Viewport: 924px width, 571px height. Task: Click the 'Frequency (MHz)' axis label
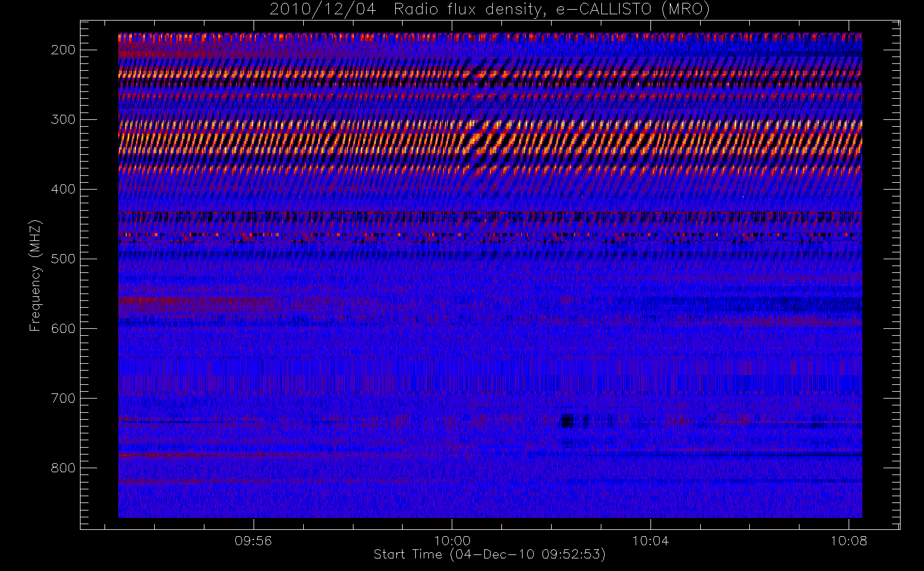tap(35, 275)
